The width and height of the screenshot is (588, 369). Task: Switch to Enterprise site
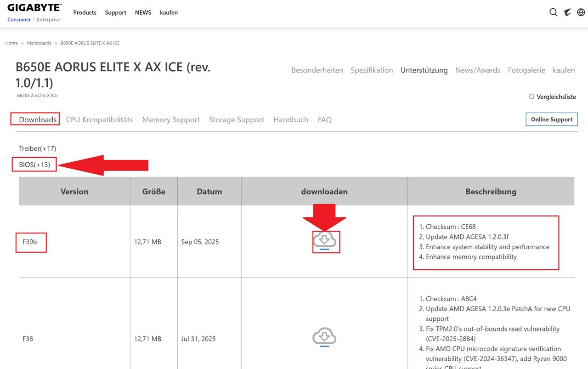click(x=48, y=20)
